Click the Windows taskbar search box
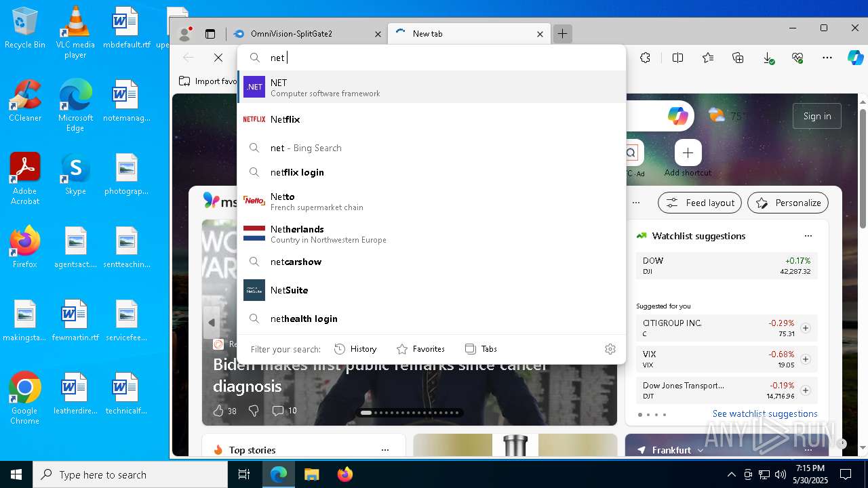 pos(130,474)
